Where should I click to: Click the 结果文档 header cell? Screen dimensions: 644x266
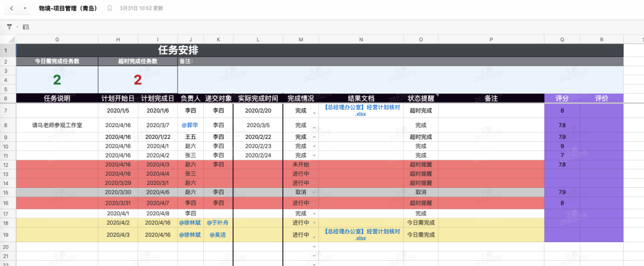pos(361,98)
